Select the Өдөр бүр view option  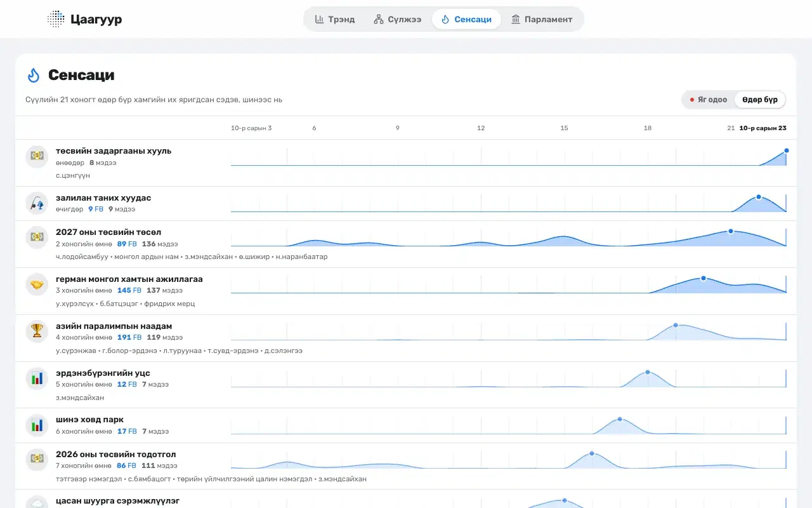click(x=760, y=100)
